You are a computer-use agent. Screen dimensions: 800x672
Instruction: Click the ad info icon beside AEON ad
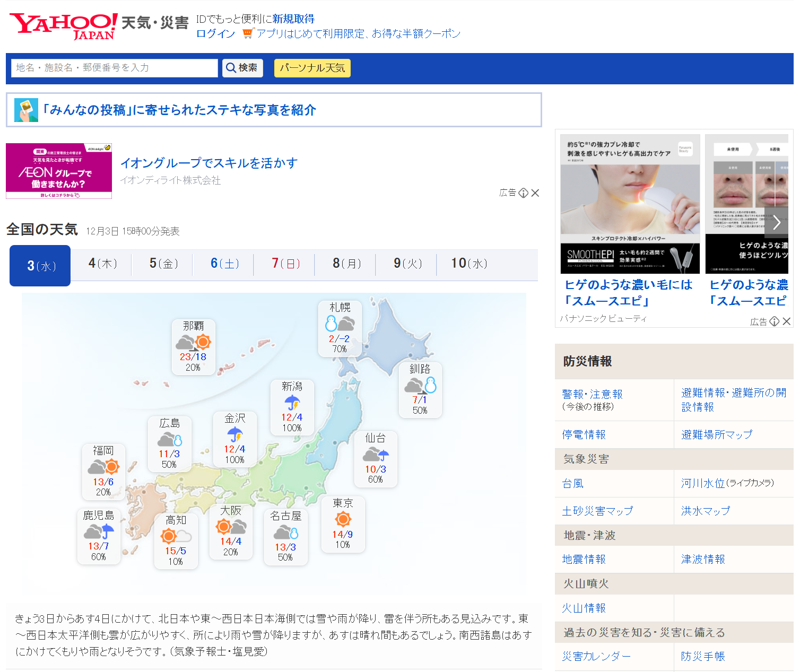tap(523, 193)
